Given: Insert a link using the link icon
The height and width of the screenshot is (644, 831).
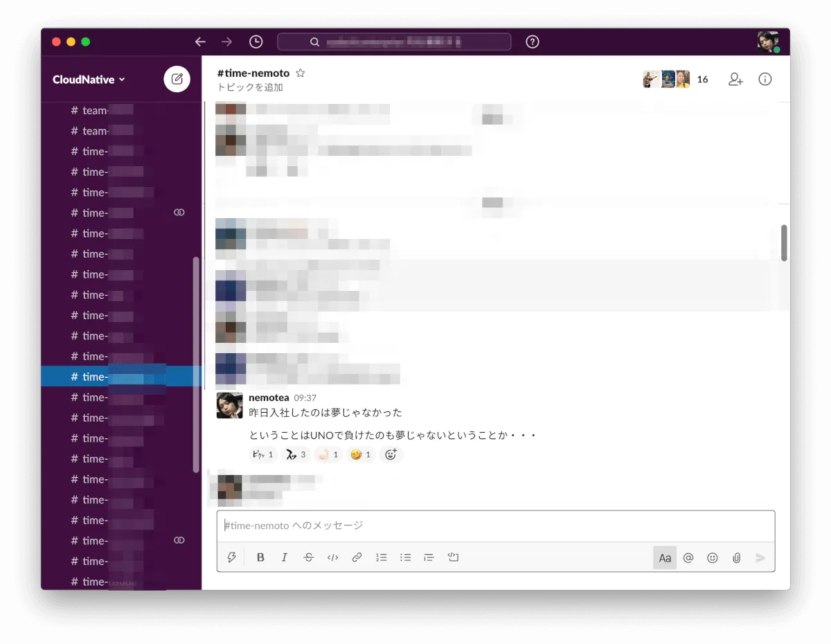Looking at the screenshot, I should click(357, 557).
